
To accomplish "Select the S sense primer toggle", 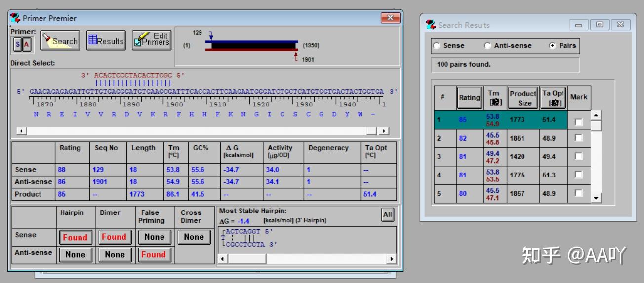I will (x=17, y=45).
